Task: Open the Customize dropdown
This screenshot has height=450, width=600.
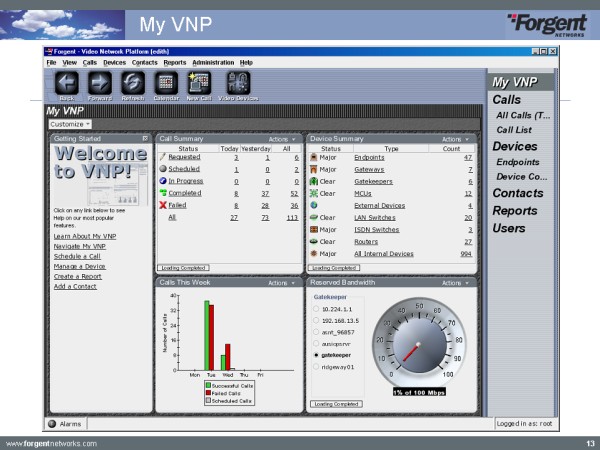Action: pyautogui.click(x=70, y=124)
